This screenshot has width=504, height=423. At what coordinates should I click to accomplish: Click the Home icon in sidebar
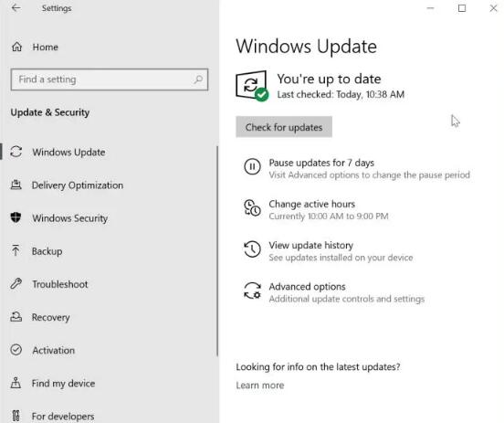pos(16,47)
